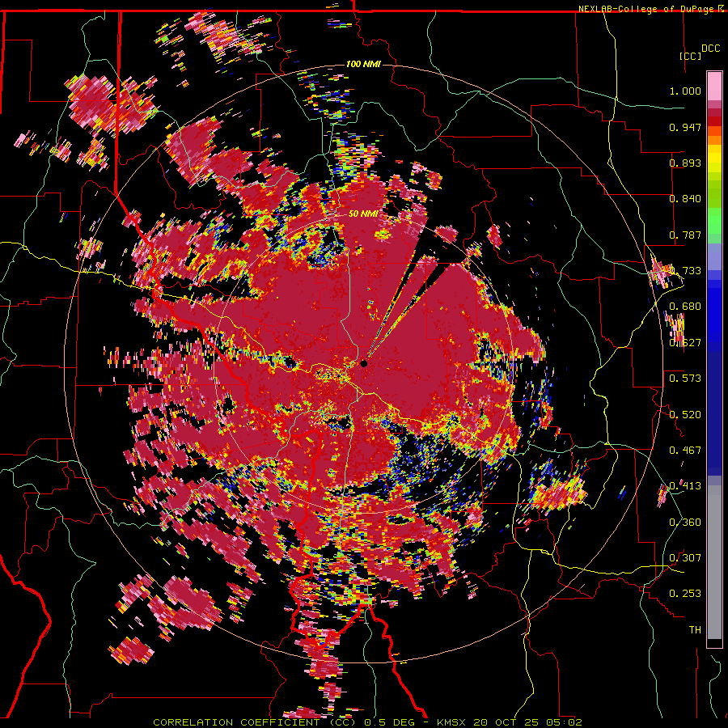Click the 05:02 time stamp
Image resolution: width=728 pixels, height=728 pixels.
pyautogui.click(x=563, y=722)
